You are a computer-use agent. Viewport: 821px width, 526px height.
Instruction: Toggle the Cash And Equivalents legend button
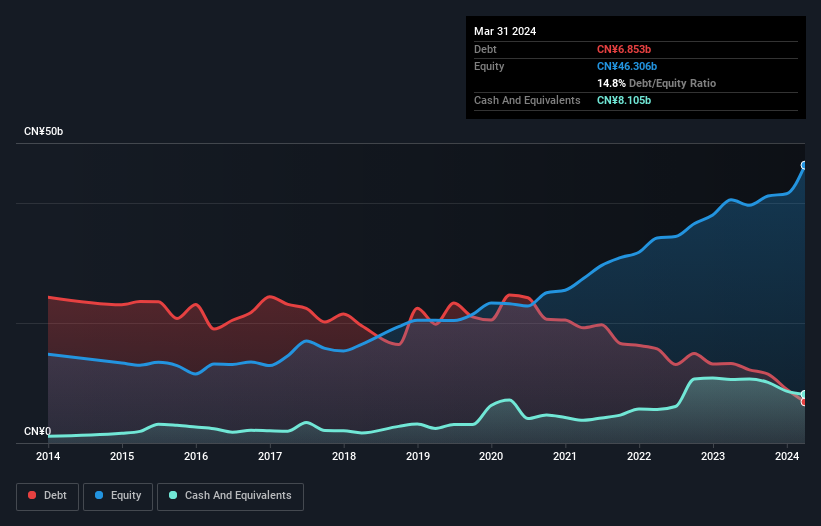230,496
